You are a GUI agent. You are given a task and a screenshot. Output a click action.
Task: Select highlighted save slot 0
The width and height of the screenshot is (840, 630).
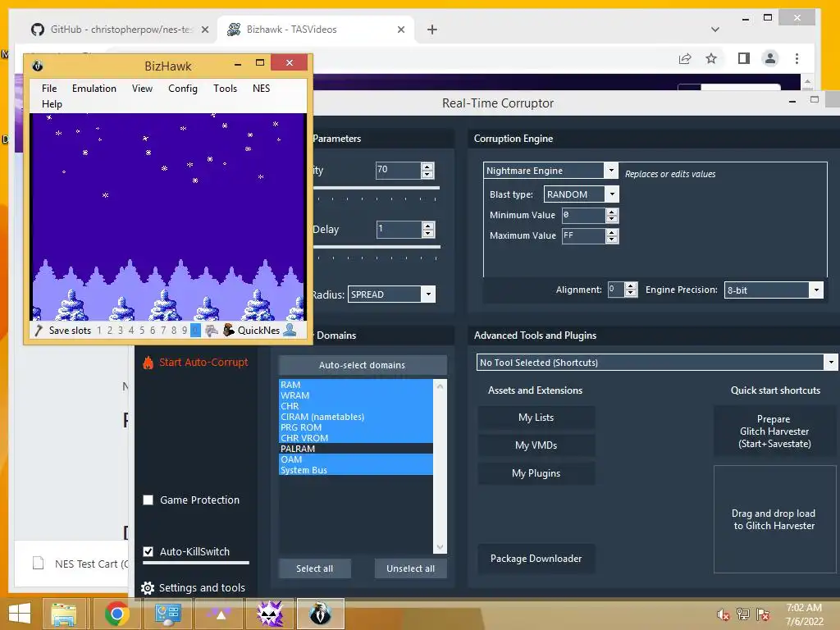point(195,331)
